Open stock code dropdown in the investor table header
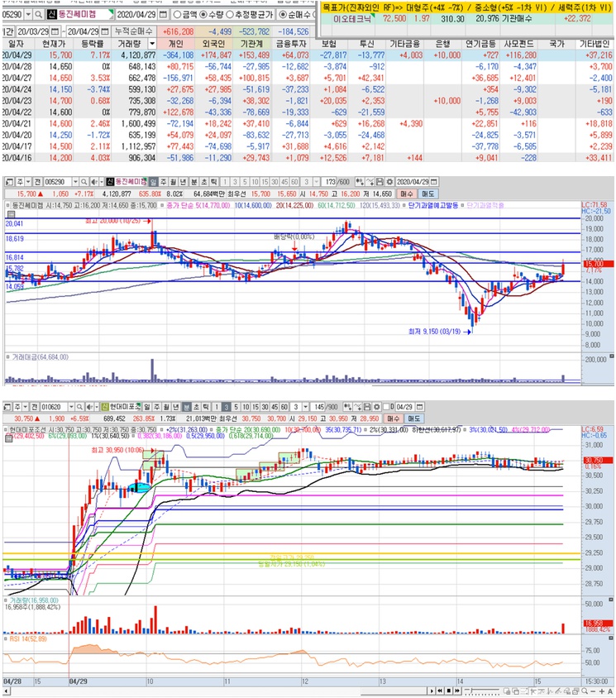 (28, 15)
